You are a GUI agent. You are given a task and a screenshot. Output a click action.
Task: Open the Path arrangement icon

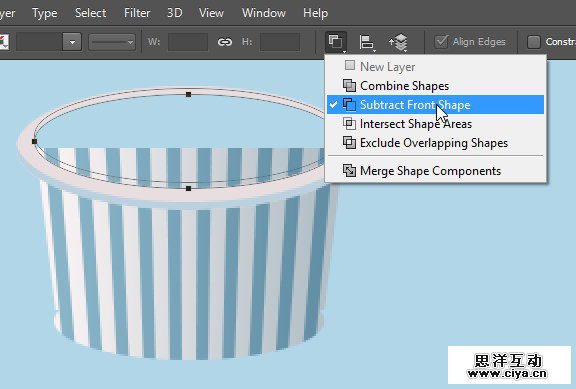pyautogui.click(x=399, y=42)
